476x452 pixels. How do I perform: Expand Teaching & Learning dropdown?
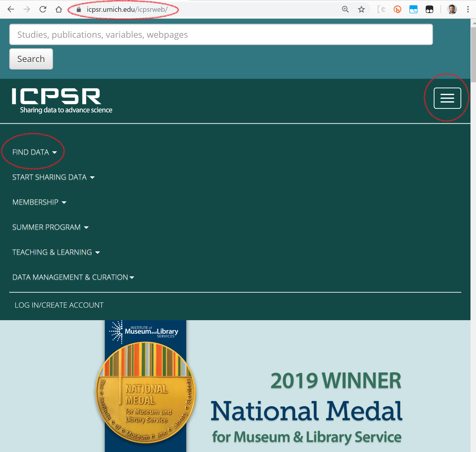56,252
